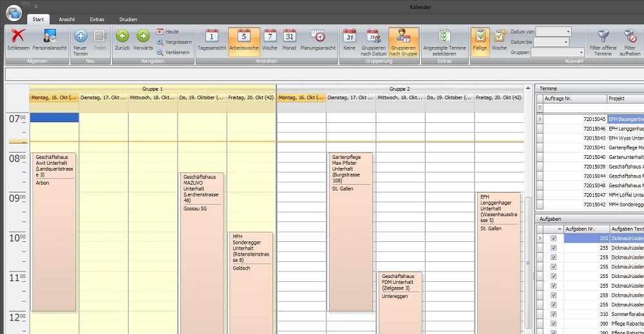
Task: Click Verkleinern to zoom out
Action: coord(173,52)
